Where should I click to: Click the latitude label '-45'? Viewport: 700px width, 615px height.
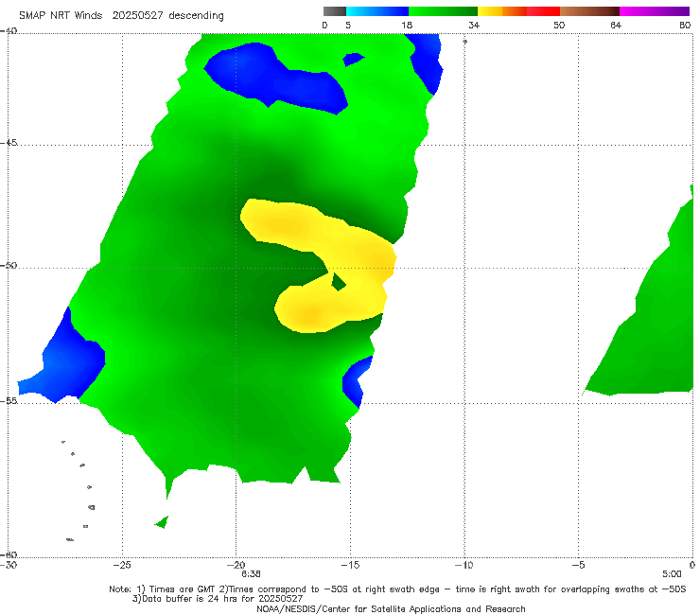click(9, 143)
